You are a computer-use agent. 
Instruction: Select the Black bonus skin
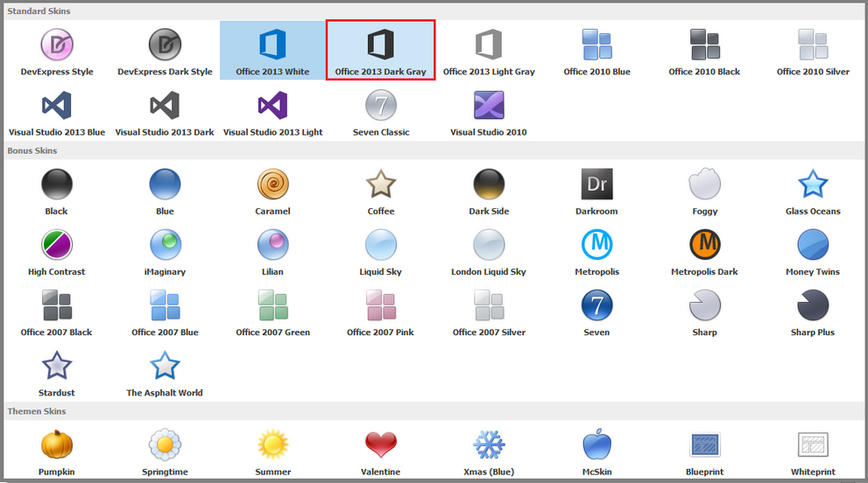click(57, 191)
